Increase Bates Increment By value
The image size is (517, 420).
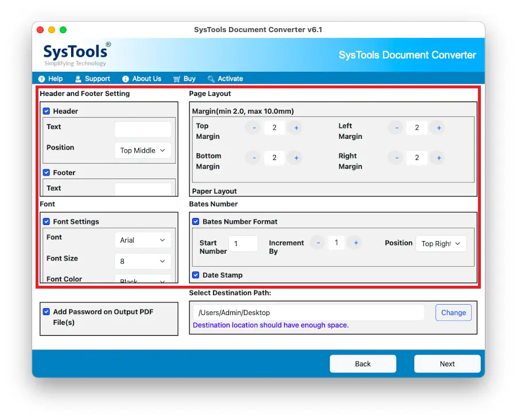tap(356, 243)
